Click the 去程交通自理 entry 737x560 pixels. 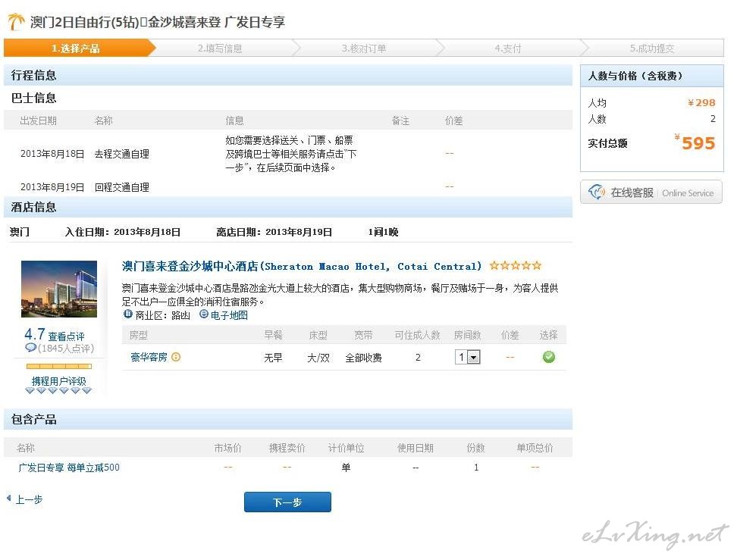point(122,154)
